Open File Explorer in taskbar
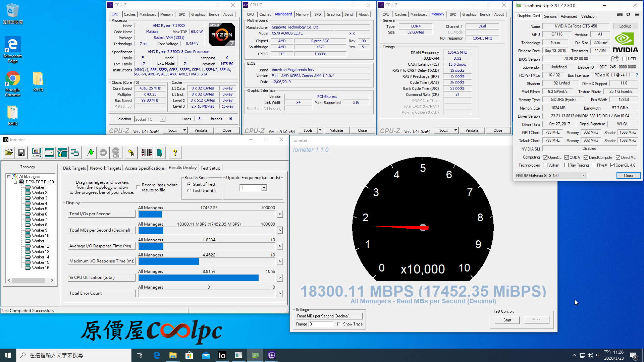This screenshot has height=362, width=644. (173, 355)
